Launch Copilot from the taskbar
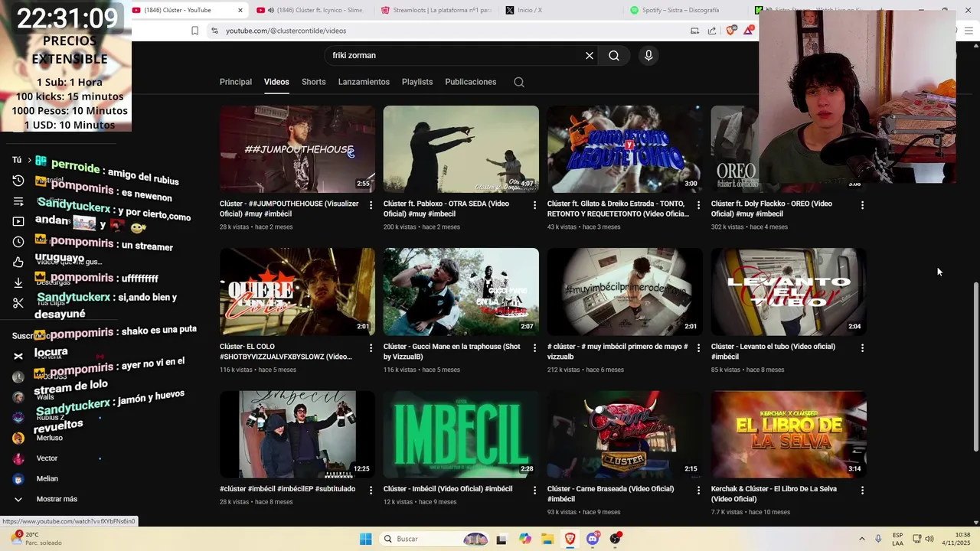The width and height of the screenshot is (980, 551). pos(524,539)
